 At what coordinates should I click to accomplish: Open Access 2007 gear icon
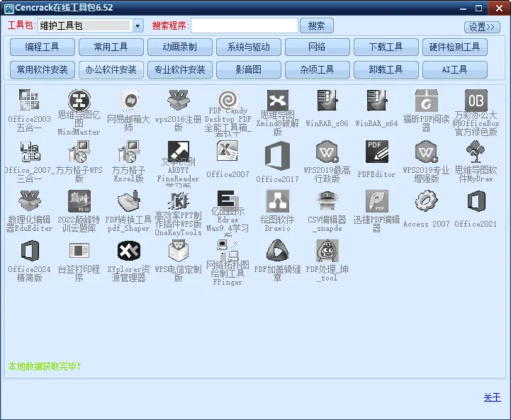coord(426,201)
